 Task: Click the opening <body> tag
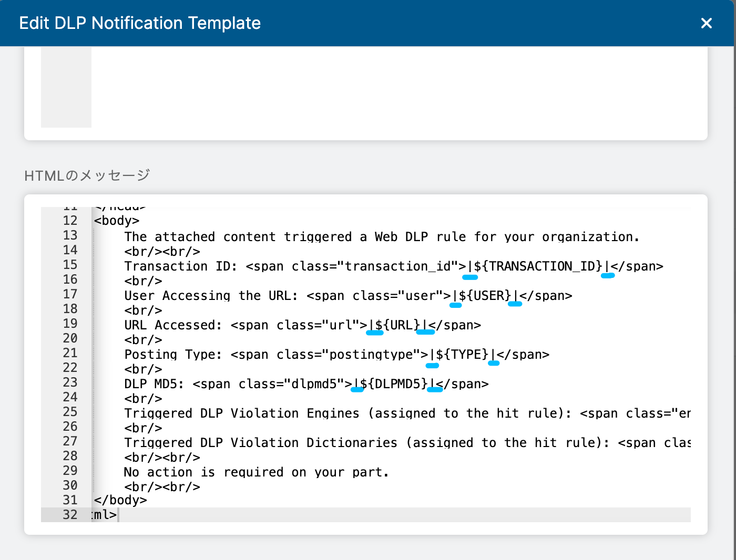117,221
